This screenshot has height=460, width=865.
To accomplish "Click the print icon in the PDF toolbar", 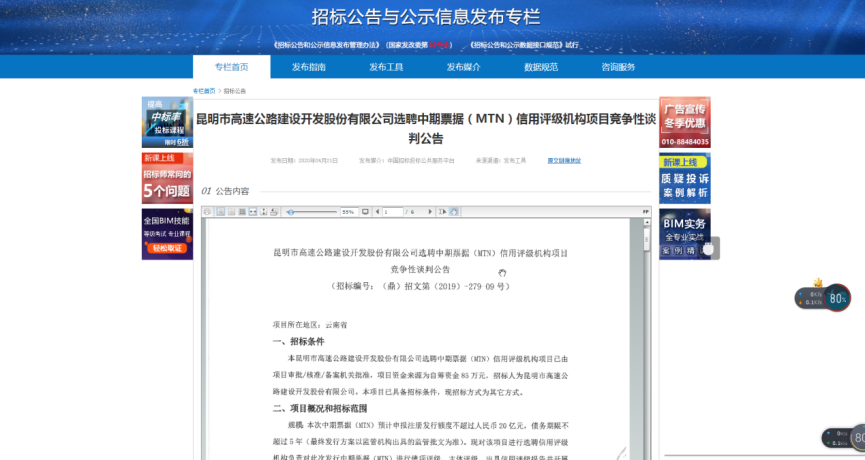I will (207, 212).
